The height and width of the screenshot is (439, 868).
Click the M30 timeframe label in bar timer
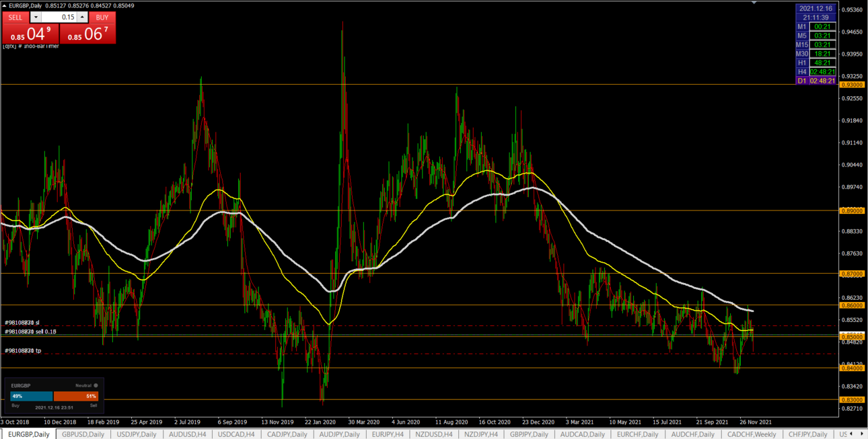click(801, 54)
